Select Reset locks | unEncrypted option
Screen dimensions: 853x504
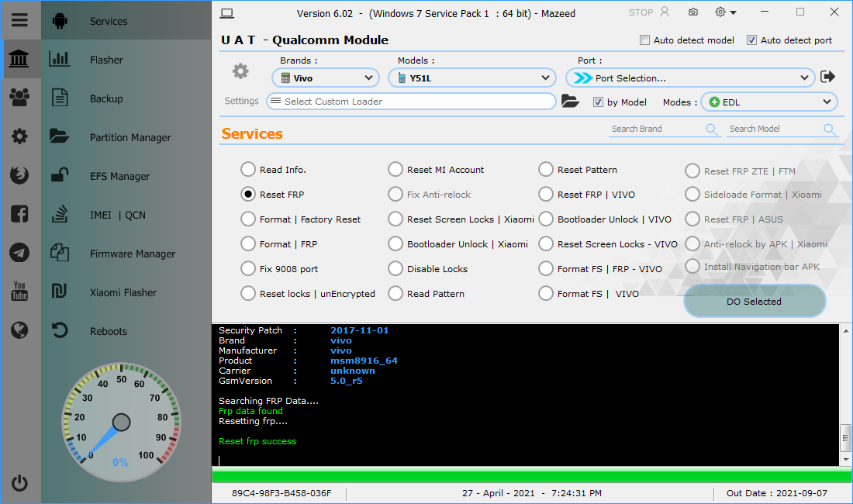tap(248, 294)
